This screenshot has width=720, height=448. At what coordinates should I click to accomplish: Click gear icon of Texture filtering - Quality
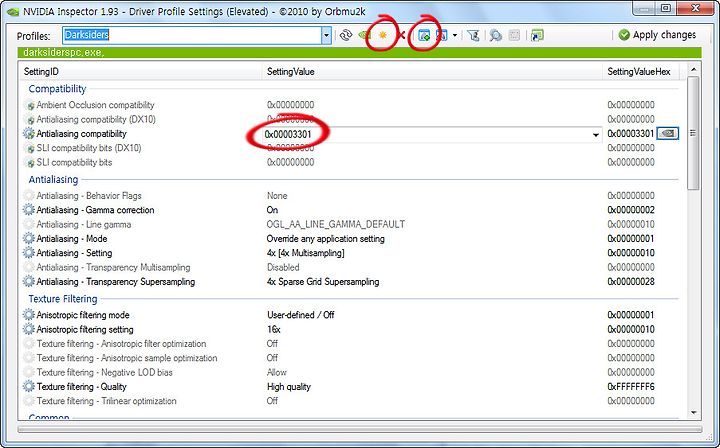(x=28, y=386)
